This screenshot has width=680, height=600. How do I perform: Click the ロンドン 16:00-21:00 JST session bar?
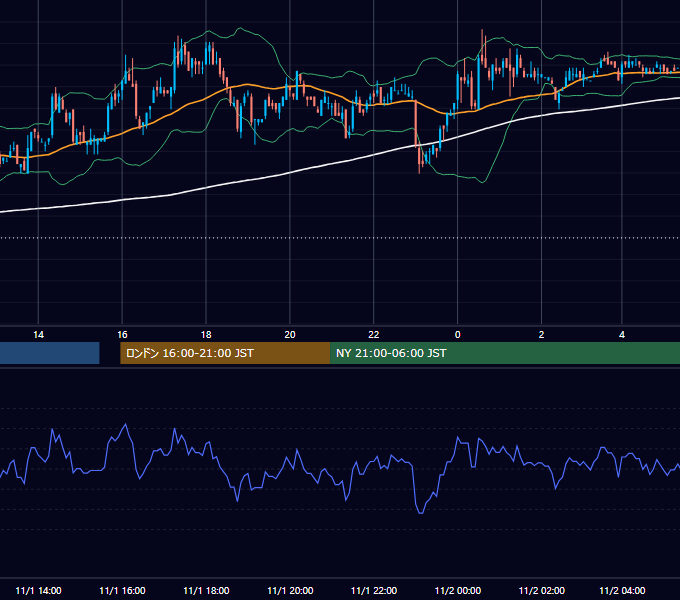click(x=225, y=353)
